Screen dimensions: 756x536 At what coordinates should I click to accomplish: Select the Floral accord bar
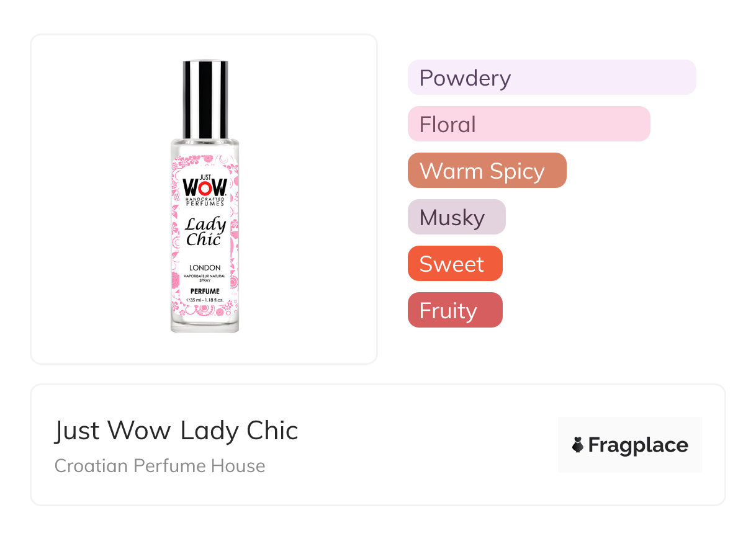click(x=529, y=124)
